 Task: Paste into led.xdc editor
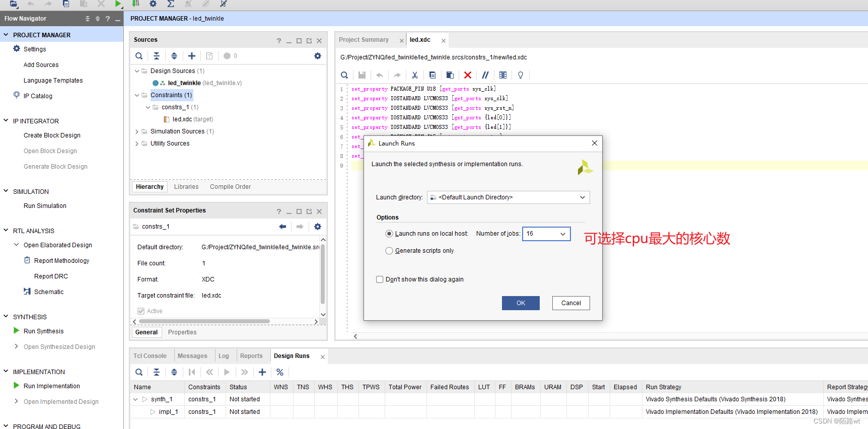pos(450,75)
